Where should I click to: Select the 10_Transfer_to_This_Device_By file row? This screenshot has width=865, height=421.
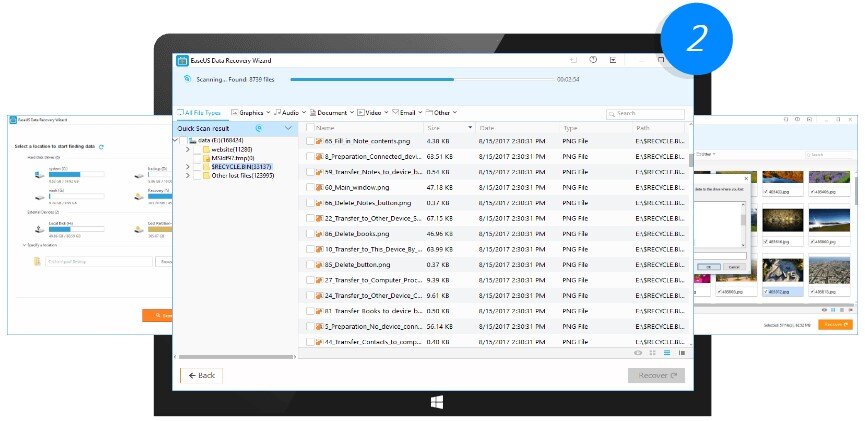pyautogui.click(x=496, y=249)
